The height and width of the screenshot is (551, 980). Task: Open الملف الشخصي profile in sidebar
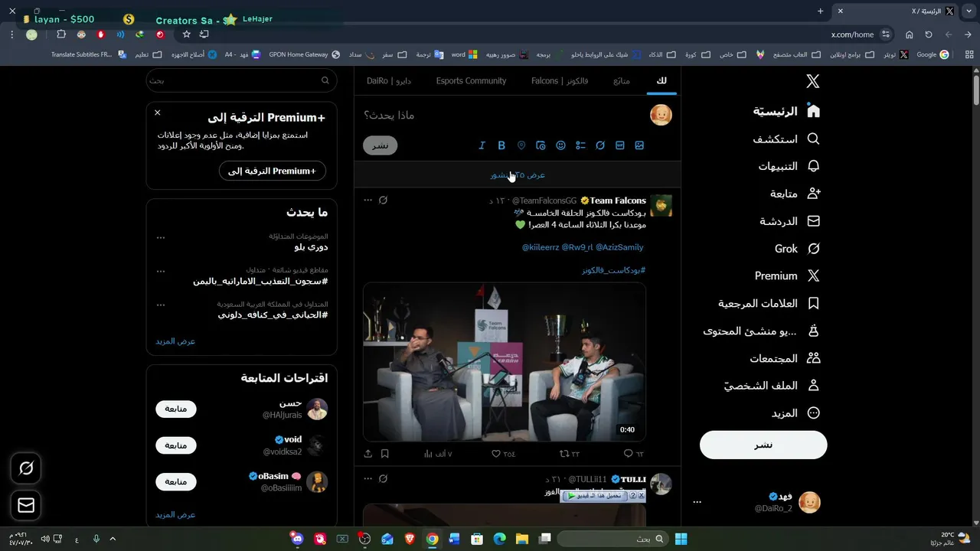pyautogui.click(x=773, y=386)
